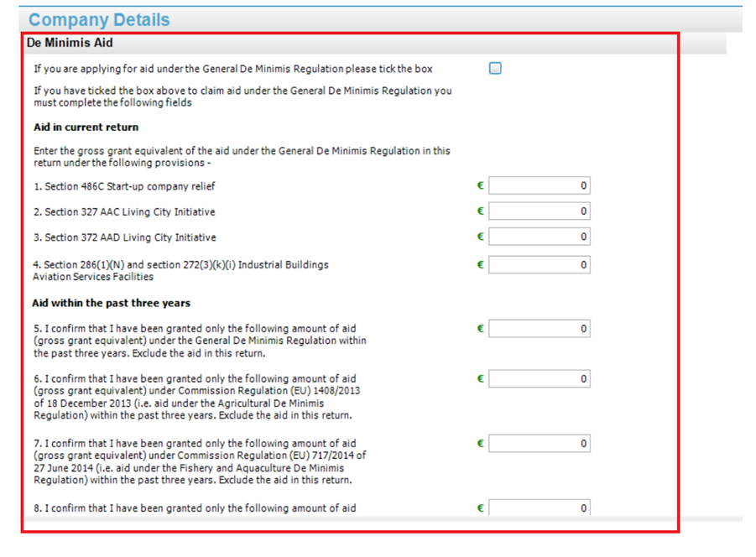
Task: Focus the item 7 Fishery and Aquaculture amount field
Action: (539, 443)
